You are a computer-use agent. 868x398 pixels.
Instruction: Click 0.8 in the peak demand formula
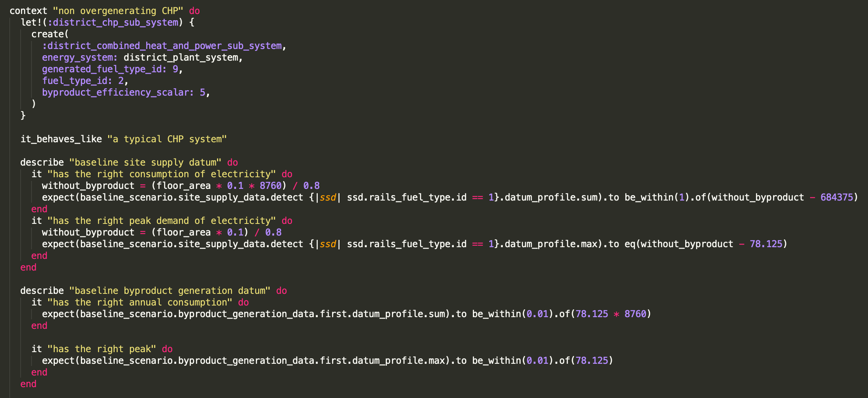[273, 232]
